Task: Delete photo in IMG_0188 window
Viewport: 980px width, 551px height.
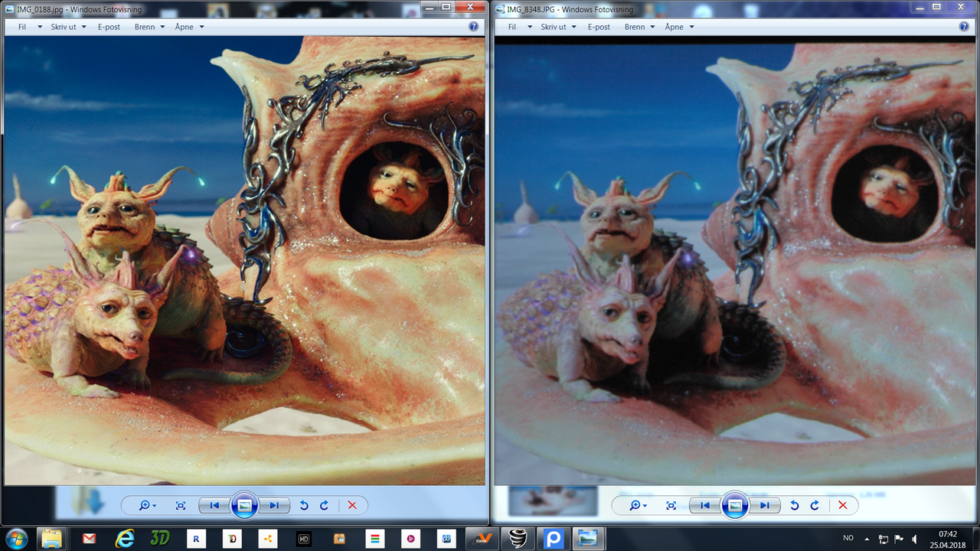Action: point(352,505)
